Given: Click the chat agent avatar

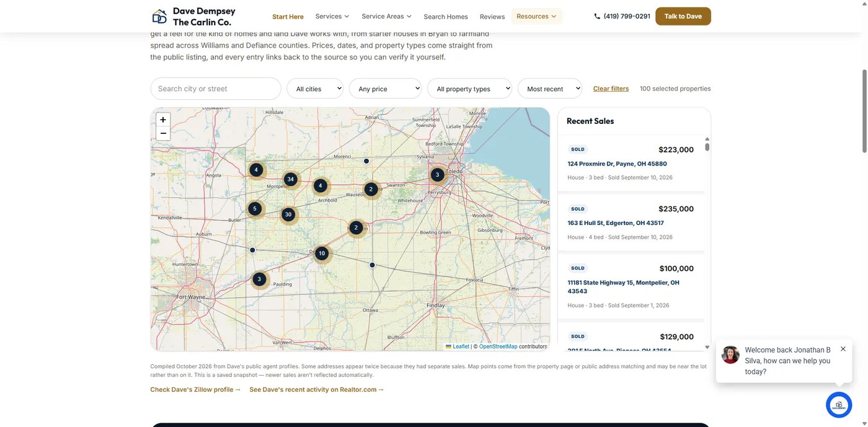Looking at the screenshot, I should coord(731,354).
